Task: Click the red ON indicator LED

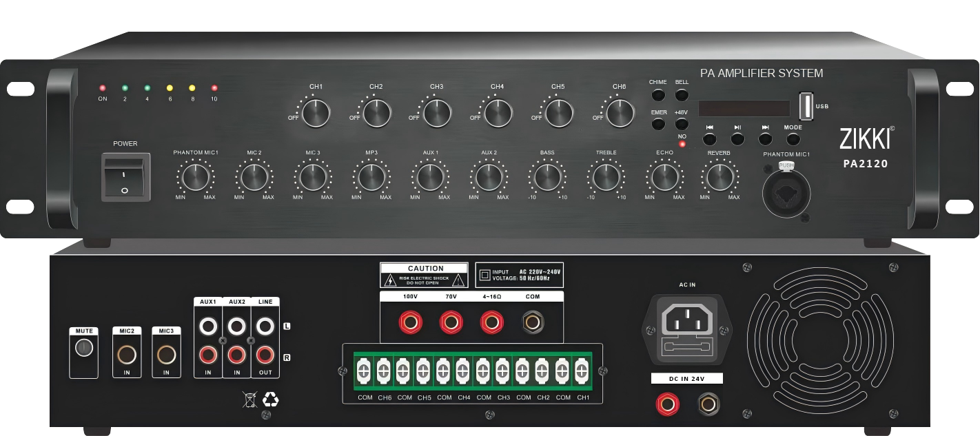Action: 102,88
